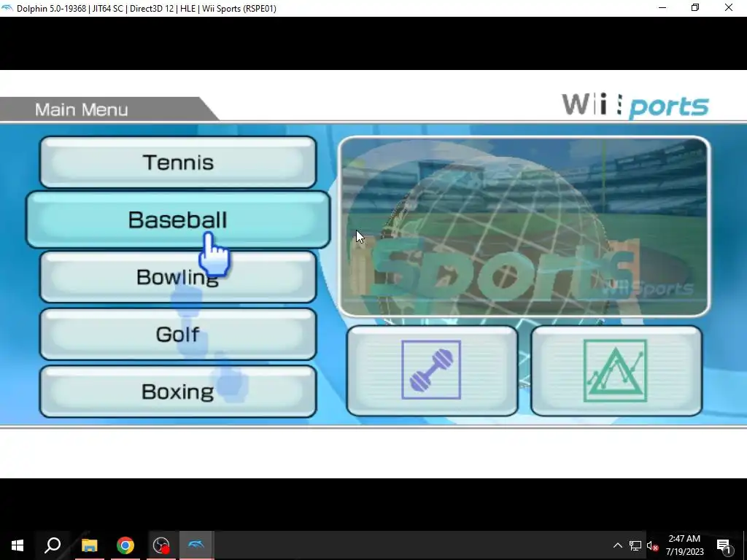Viewport: 747px width, 560px height.
Task: Start the Golf game
Action: coord(178,334)
